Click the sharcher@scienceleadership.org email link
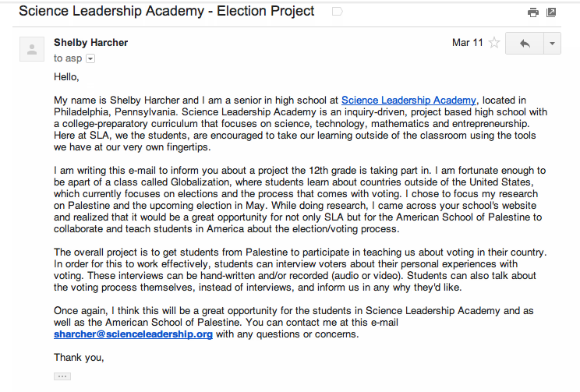The height and width of the screenshot is (392, 580). (133, 334)
